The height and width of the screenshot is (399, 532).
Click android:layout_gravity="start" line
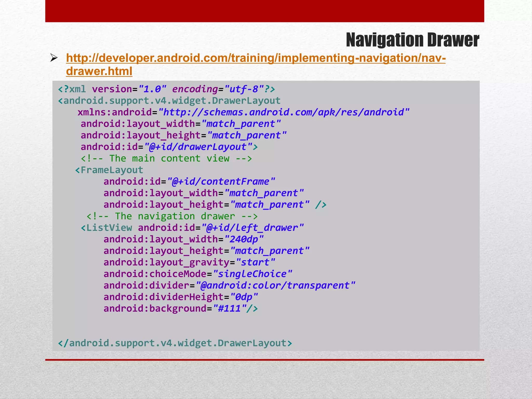coord(189,262)
